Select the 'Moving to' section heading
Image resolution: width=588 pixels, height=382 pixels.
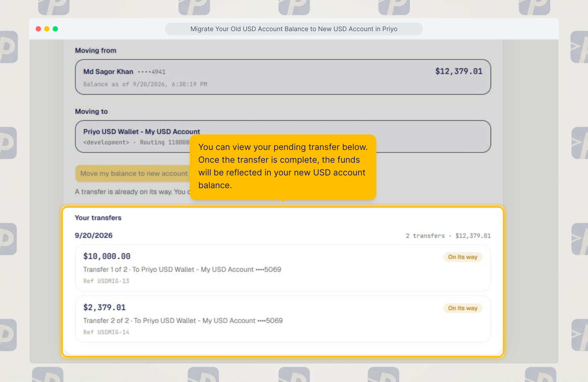click(91, 111)
